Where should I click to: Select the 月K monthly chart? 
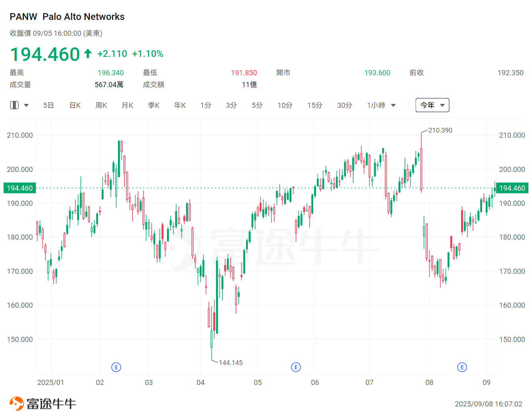pos(128,105)
